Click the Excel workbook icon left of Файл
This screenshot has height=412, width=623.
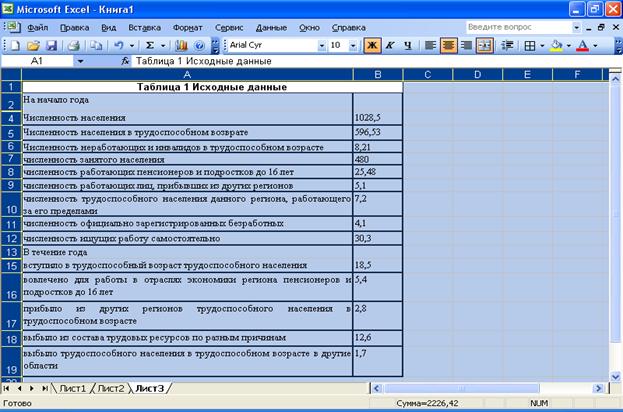pos(13,27)
